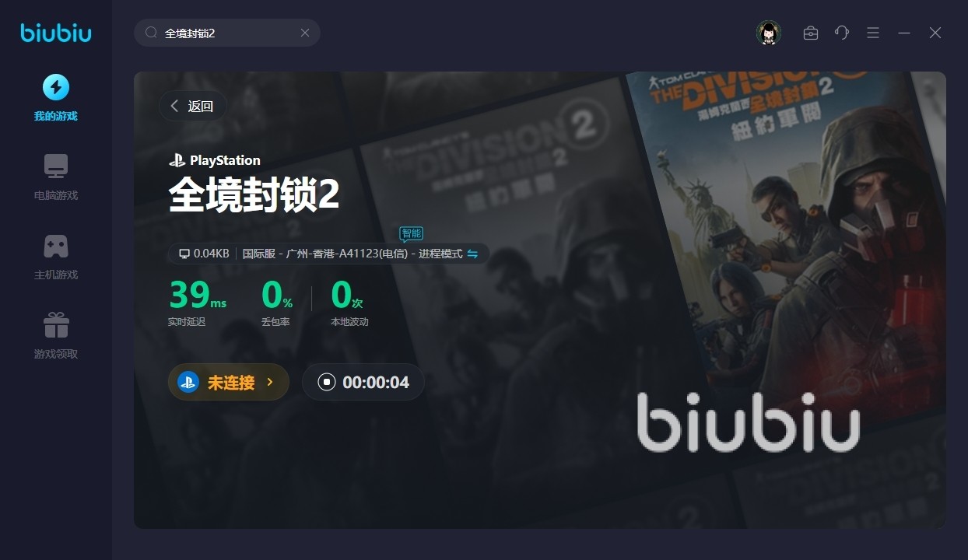The height and width of the screenshot is (560, 968).
Task: Expand the 未连接 PlayStation connection button
Action: [x=229, y=382]
